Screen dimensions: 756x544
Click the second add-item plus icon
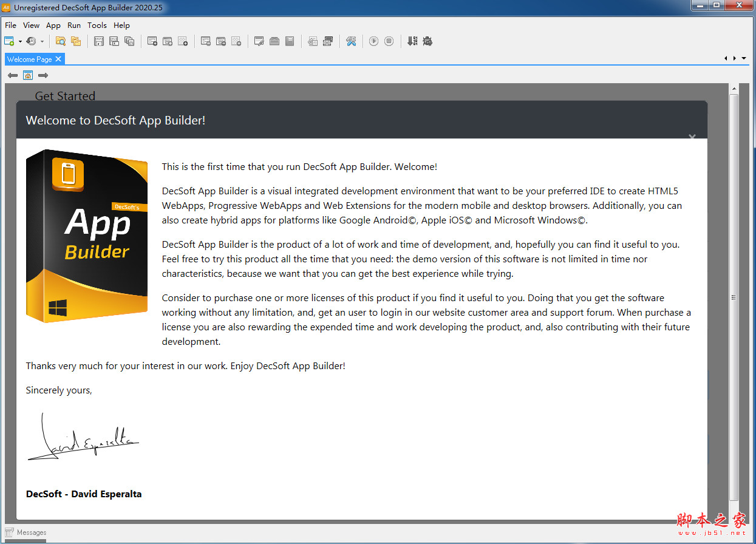(x=168, y=41)
